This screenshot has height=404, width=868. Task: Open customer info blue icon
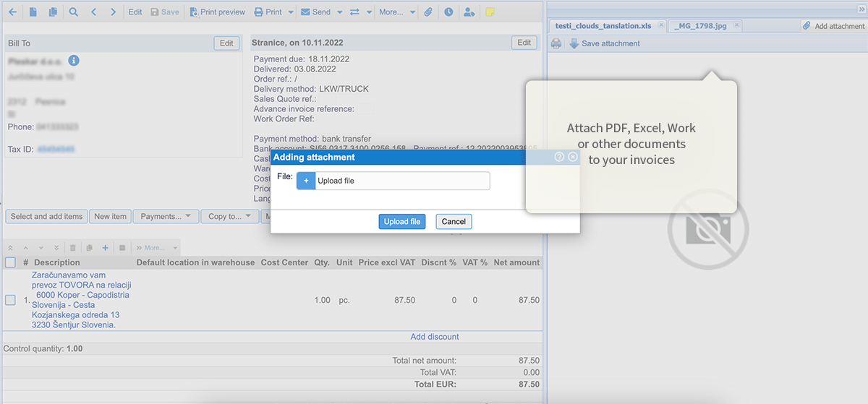73,61
